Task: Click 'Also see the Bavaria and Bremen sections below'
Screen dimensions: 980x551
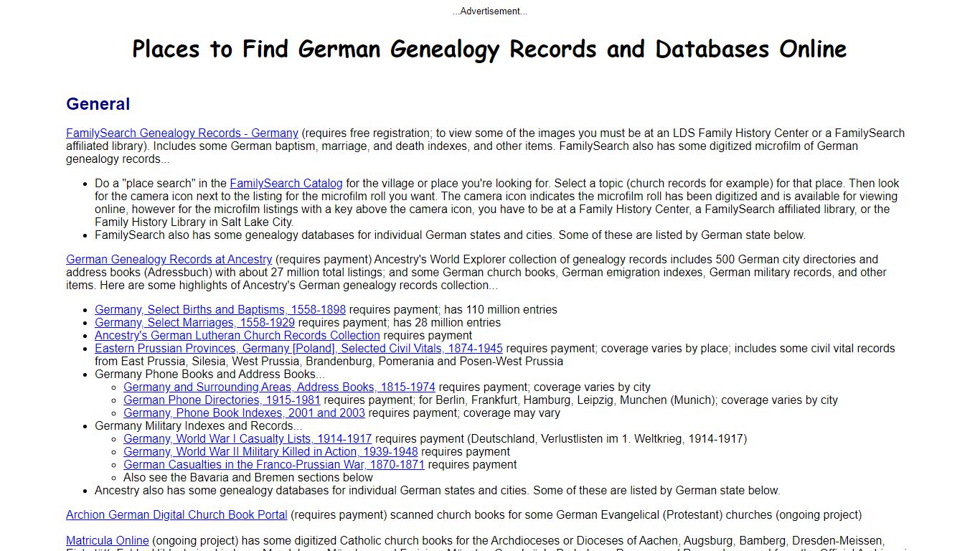Action: pyautogui.click(x=248, y=478)
